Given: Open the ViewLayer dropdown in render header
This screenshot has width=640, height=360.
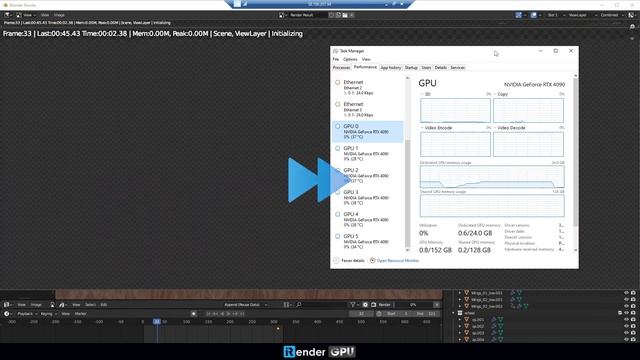Looking at the screenshot, I should [x=582, y=15].
